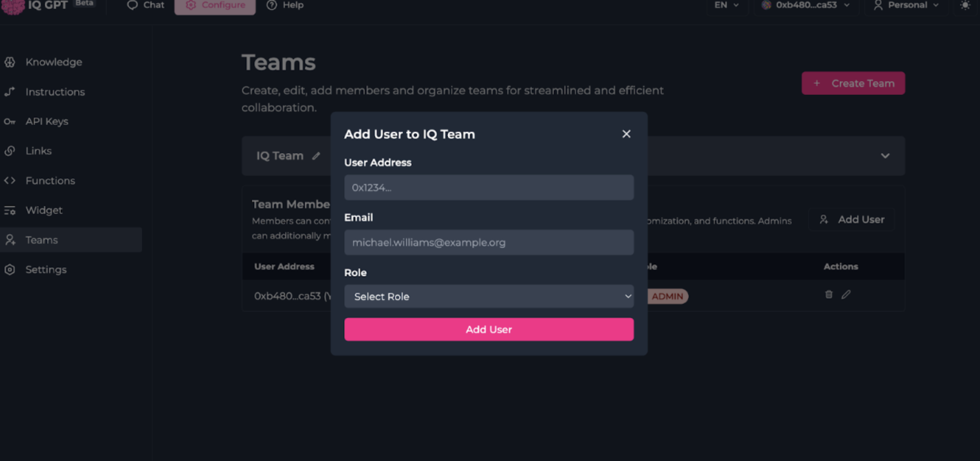Image resolution: width=980 pixels, height=461 pixels.
Task: Click the Create Team button
Action: tap(853, 83)
